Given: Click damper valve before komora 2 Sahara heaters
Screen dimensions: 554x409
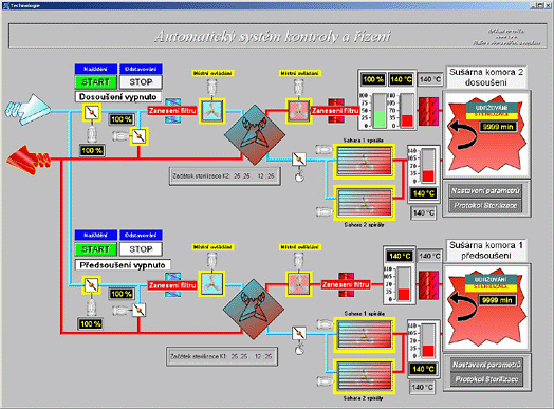Looking at the screenshot, I should (299, 159).
